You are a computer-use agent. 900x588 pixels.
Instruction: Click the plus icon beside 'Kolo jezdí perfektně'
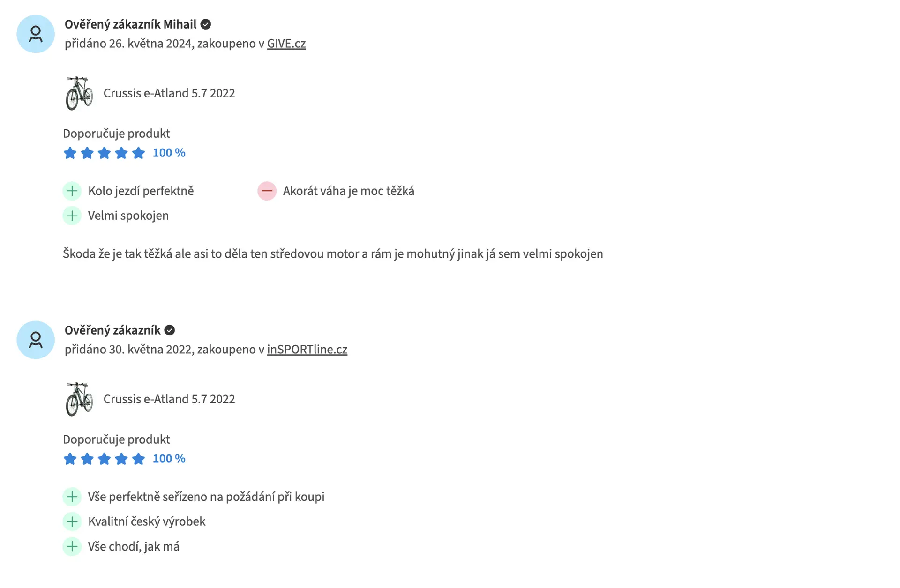click(72, 191)
